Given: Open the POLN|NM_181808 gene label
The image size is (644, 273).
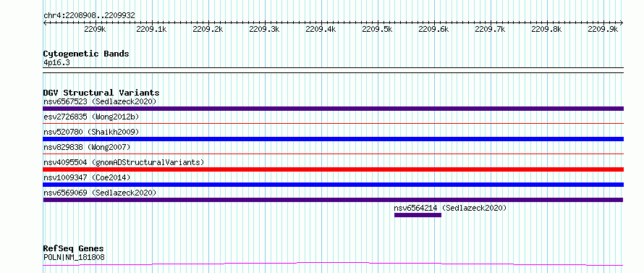Looking at the screenshot, I should point(74,257).
